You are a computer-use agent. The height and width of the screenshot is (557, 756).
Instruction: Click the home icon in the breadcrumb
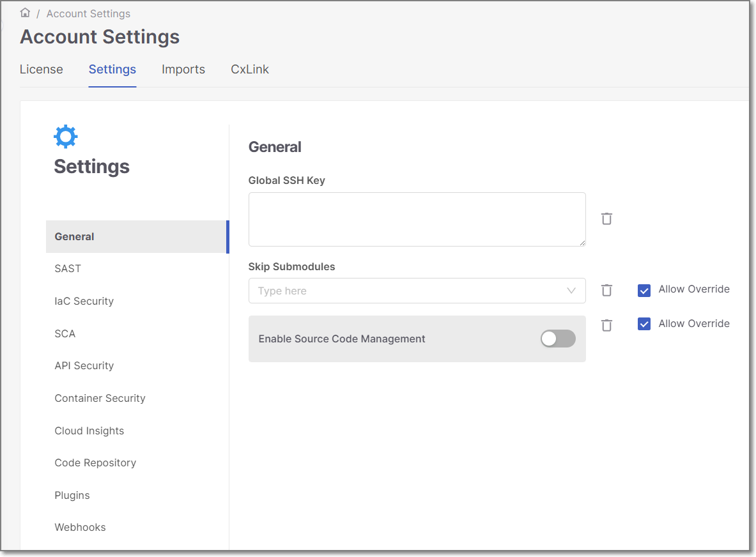tap(24, 12)
